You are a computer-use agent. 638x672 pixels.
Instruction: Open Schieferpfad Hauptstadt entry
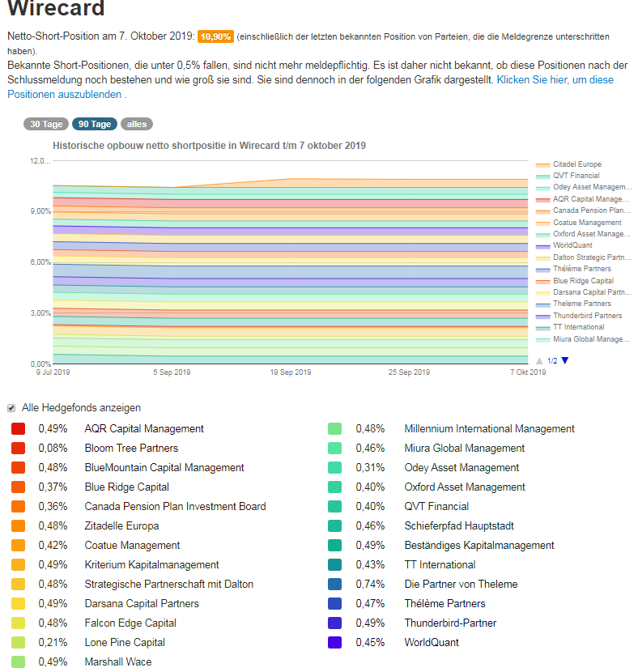pyautogui.click(x=459, y=525)
